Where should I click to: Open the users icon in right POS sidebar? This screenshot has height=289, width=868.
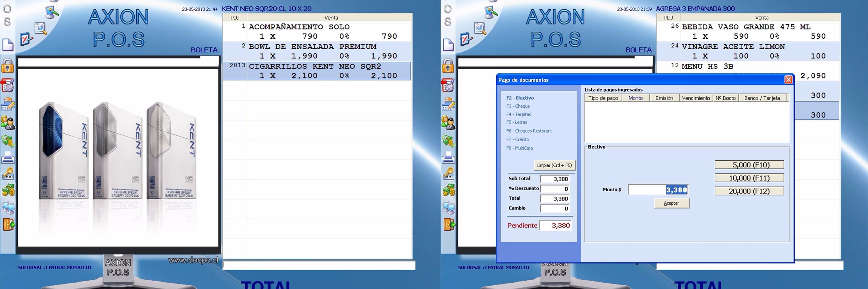[448, 123]
